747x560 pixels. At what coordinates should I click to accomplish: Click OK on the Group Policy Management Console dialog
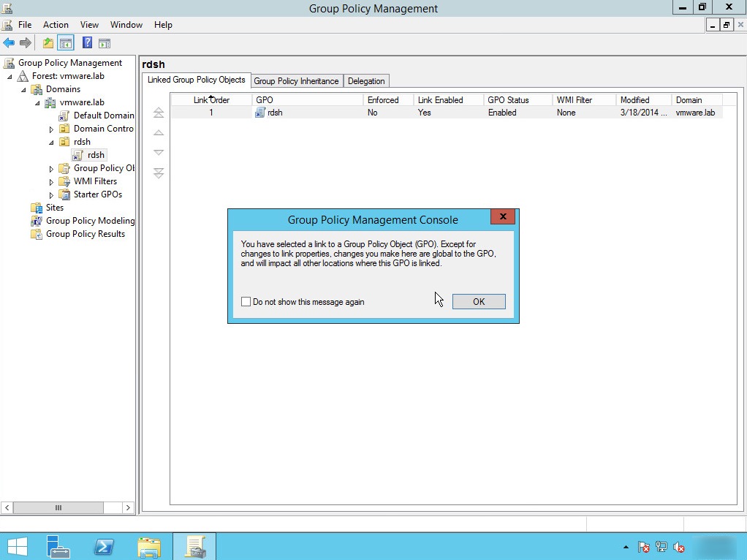(478, 301)
